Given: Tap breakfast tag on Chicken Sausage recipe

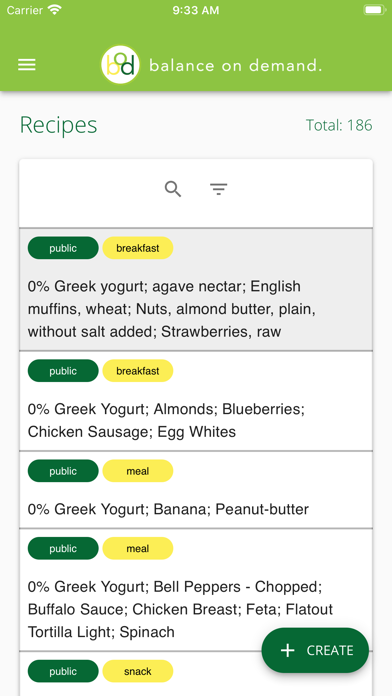Looking at the screenshot, I should (138, 371).
